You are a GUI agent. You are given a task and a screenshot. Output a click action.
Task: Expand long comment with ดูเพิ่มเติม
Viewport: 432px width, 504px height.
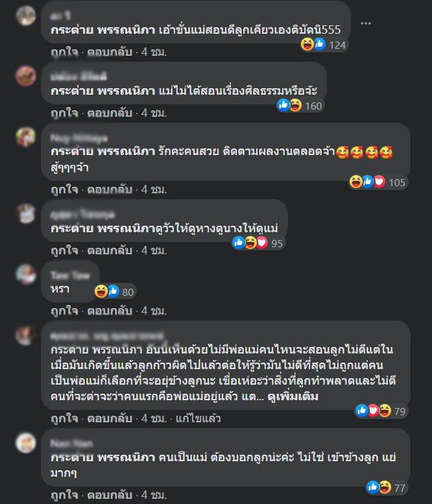pos(293,396)
